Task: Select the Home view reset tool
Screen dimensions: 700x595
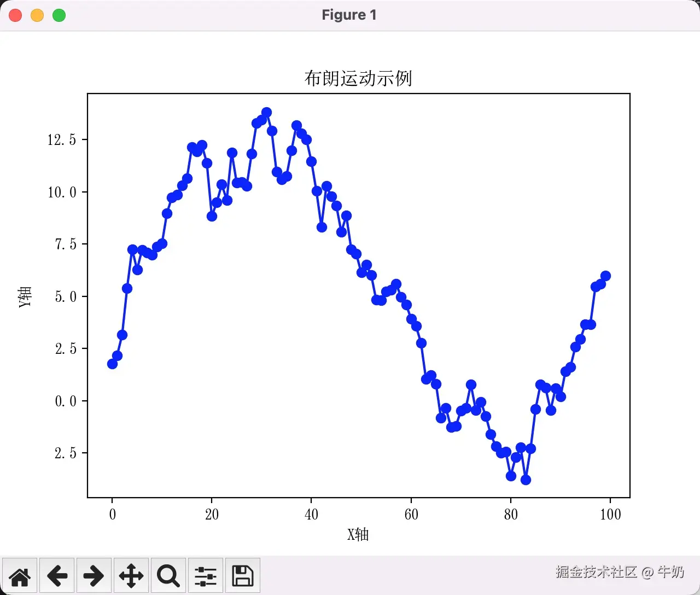Action: click(20, 575)
